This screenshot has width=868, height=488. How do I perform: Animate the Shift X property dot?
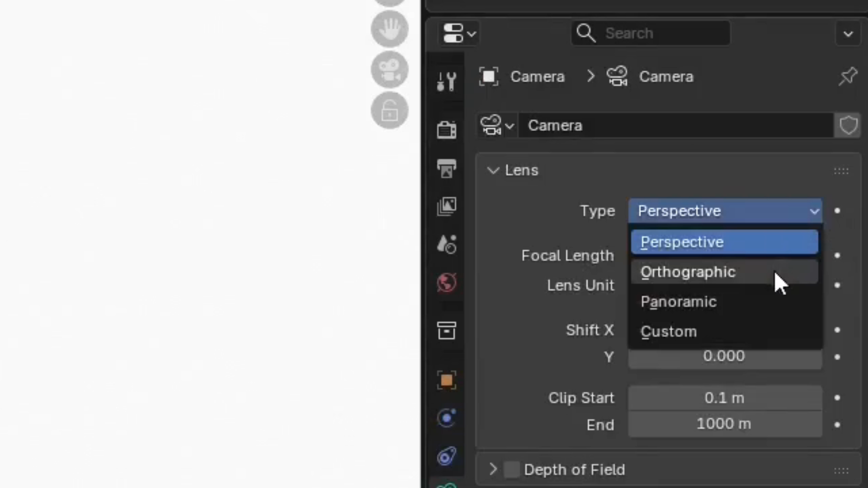click(x=837, y=330)
